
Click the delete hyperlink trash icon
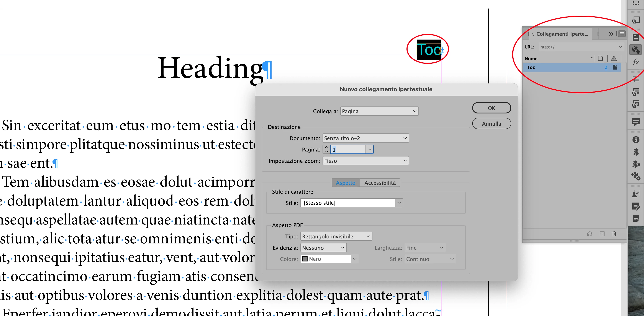coord(614,234)
